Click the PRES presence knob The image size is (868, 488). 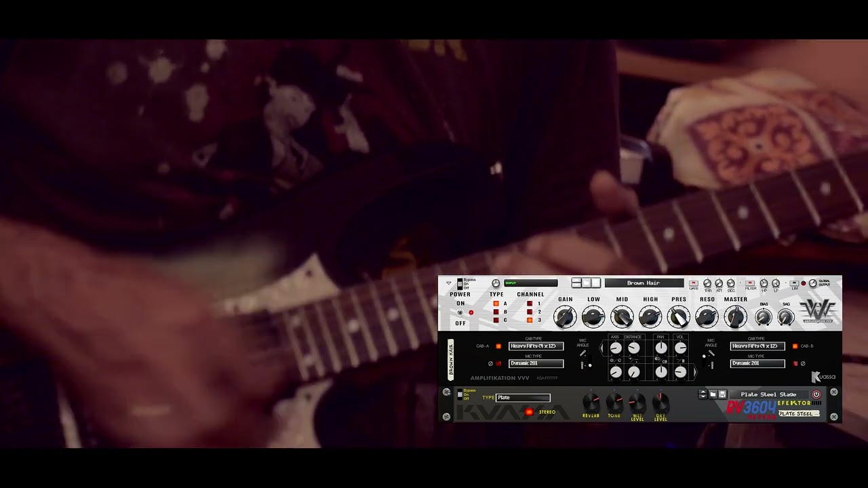click(679, 317)
